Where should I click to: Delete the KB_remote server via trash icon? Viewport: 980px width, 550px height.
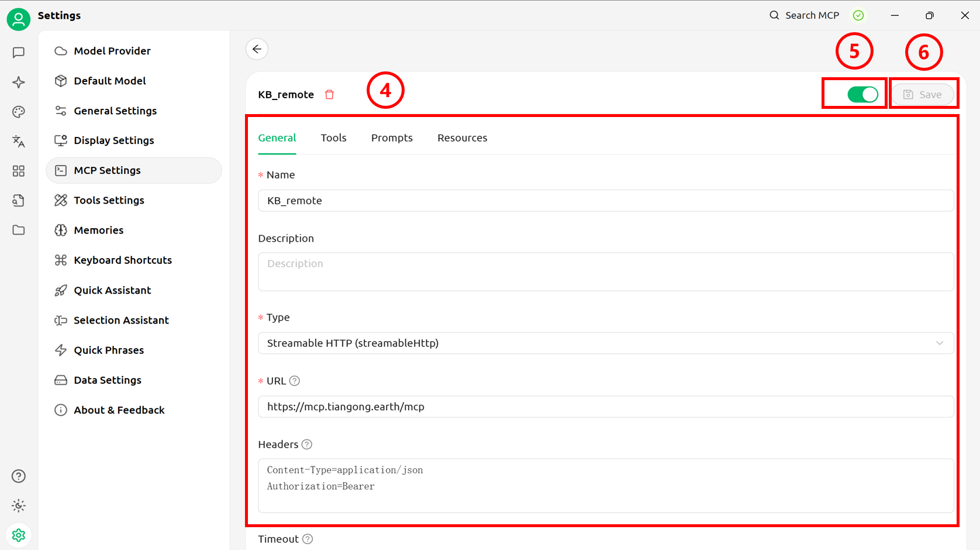coord(330,94)
